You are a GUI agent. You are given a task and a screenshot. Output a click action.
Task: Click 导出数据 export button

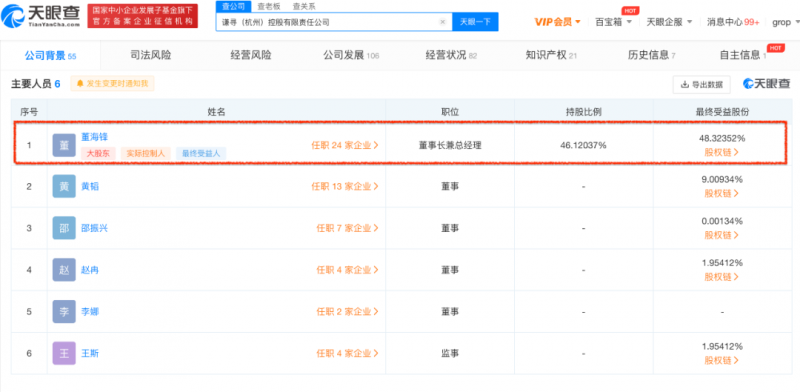pyautogui.click(x=702, y=85)
